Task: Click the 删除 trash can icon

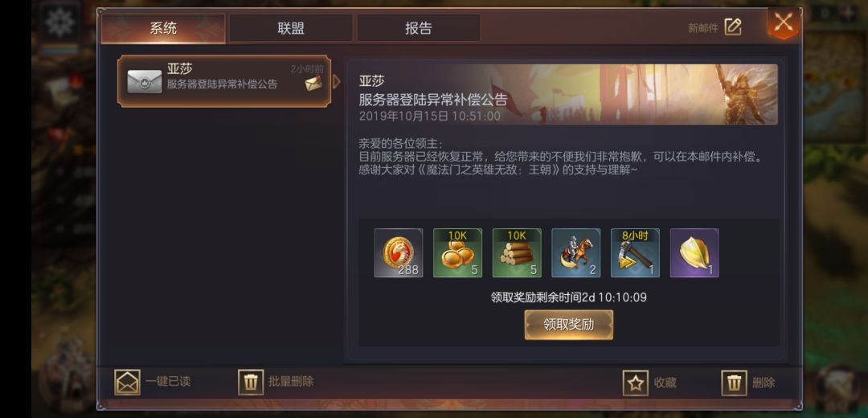Action: (734, 383)
